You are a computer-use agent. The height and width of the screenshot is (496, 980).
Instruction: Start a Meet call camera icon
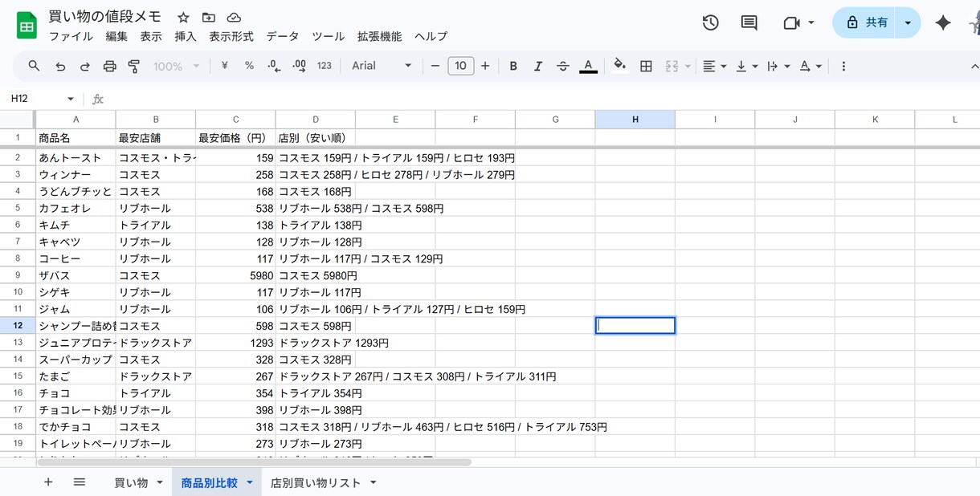[792, 22]
